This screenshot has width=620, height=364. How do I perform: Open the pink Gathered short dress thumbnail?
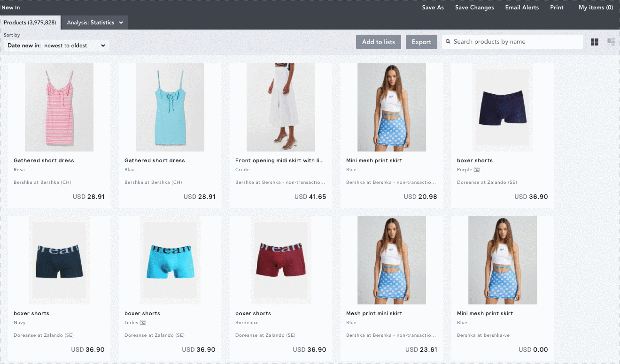59,107
